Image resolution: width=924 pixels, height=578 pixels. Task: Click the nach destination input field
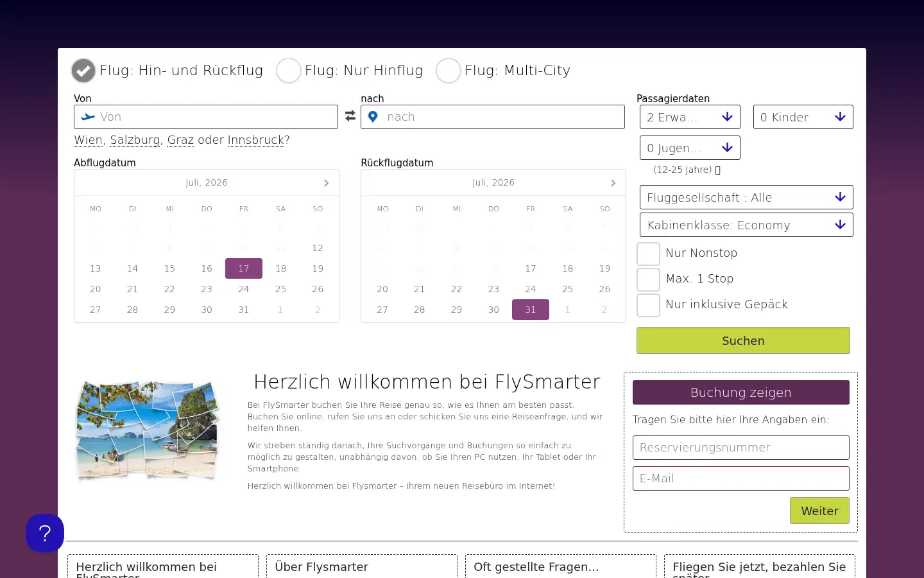click(493, 117)
